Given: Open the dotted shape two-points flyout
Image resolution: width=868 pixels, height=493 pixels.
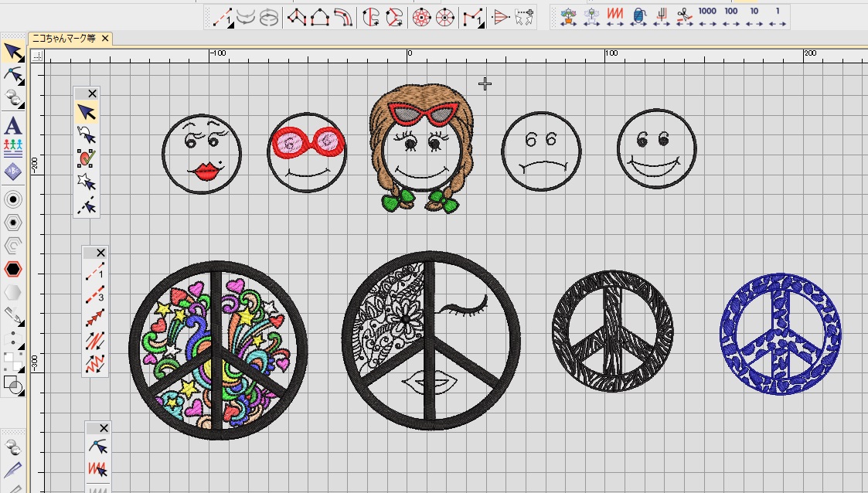Looking at the screenshot, I should point(12,339).
